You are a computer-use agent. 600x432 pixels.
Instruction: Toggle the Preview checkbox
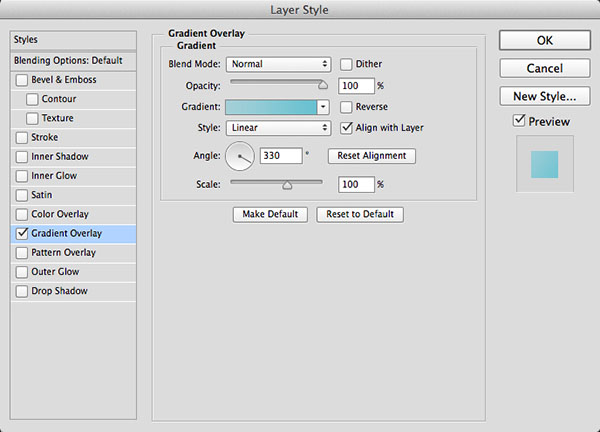(518, 121)
